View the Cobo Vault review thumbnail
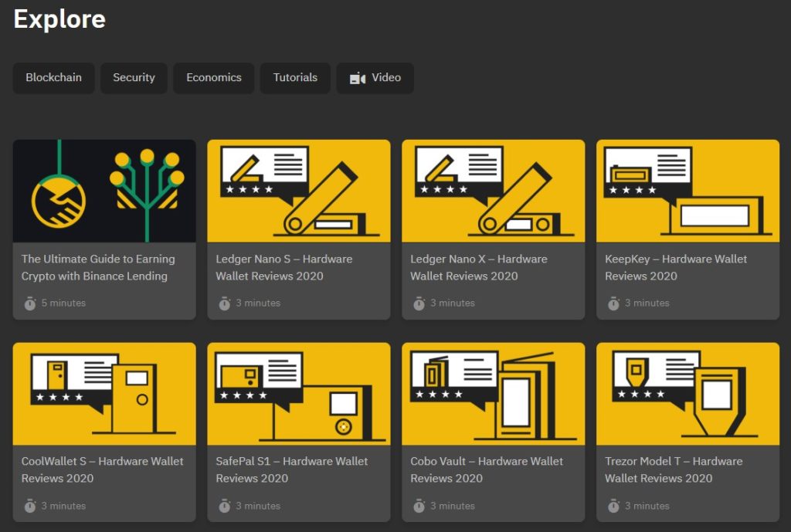The image size is (791, 532). 494,394
